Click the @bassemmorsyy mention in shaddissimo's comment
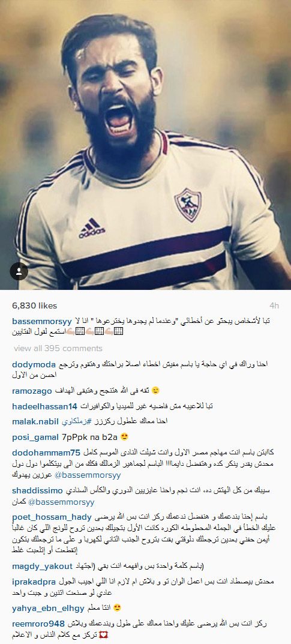The width and height of the screenshot is (291, 644). pos(68,502)
